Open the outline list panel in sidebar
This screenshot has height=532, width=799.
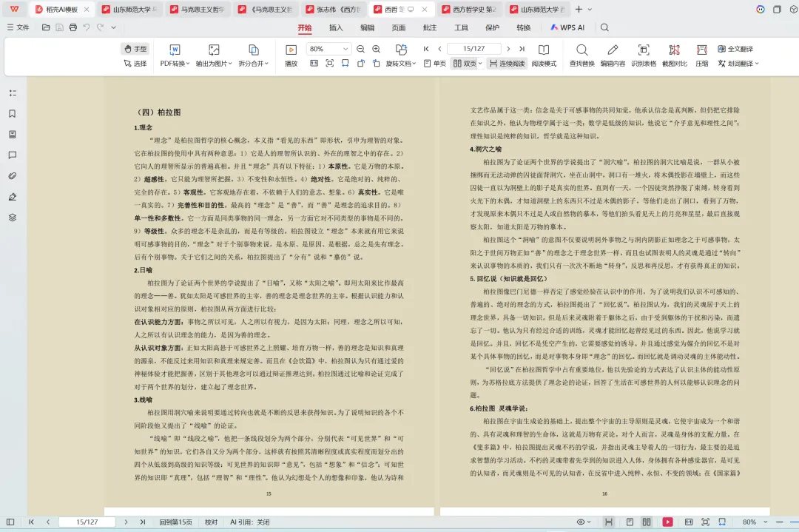point(13,92)
